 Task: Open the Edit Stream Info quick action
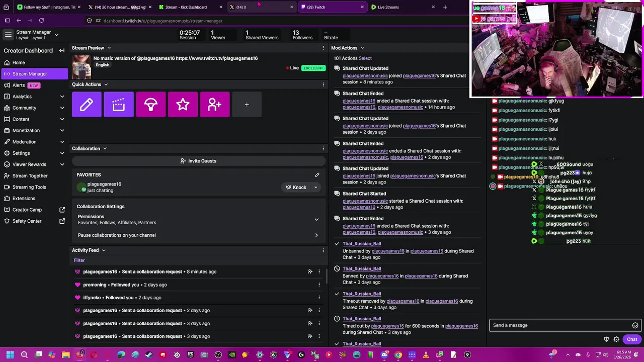click(87, 105)
